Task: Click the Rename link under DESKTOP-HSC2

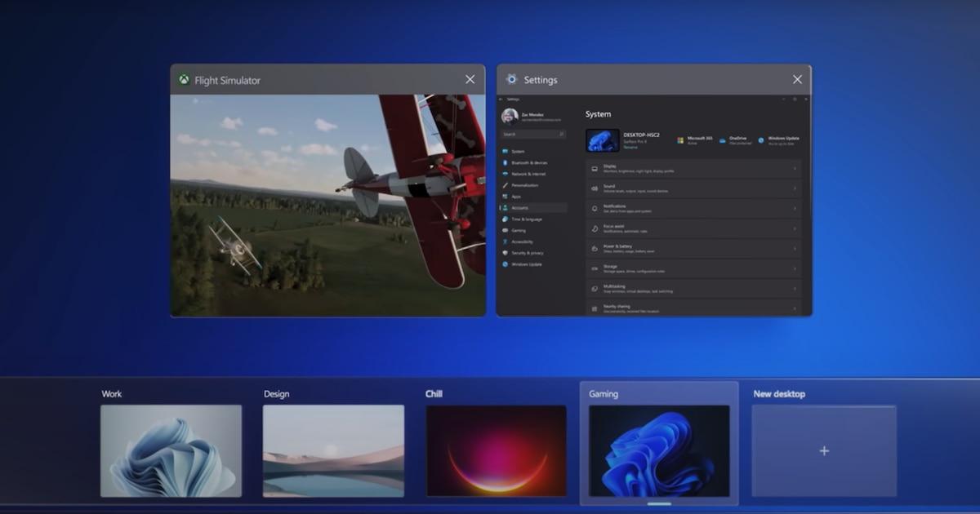Action: point(630,146)
